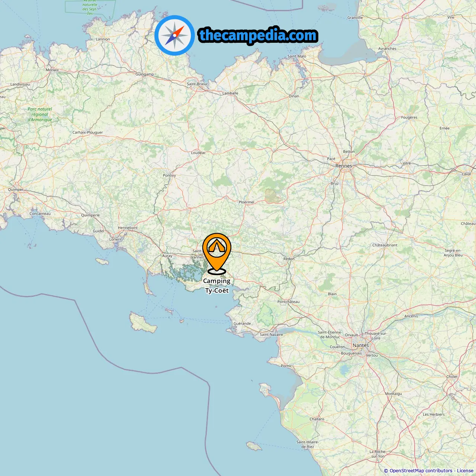Click the Cholet town label
This screenshot has width=476, height=476.
coord(452,377)
